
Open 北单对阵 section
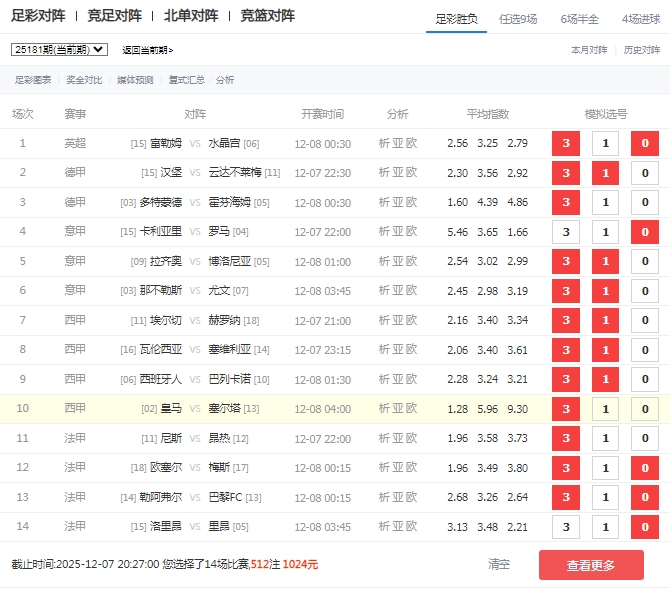click(191, 16)
